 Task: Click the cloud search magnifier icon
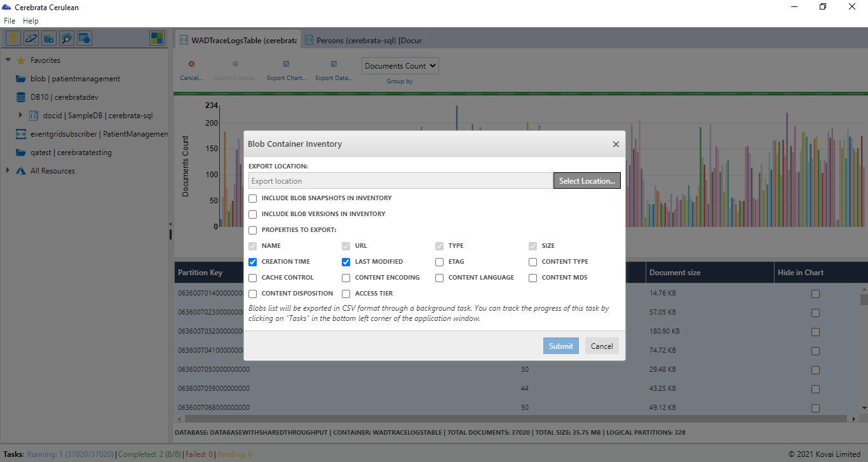tap(67, 38)
